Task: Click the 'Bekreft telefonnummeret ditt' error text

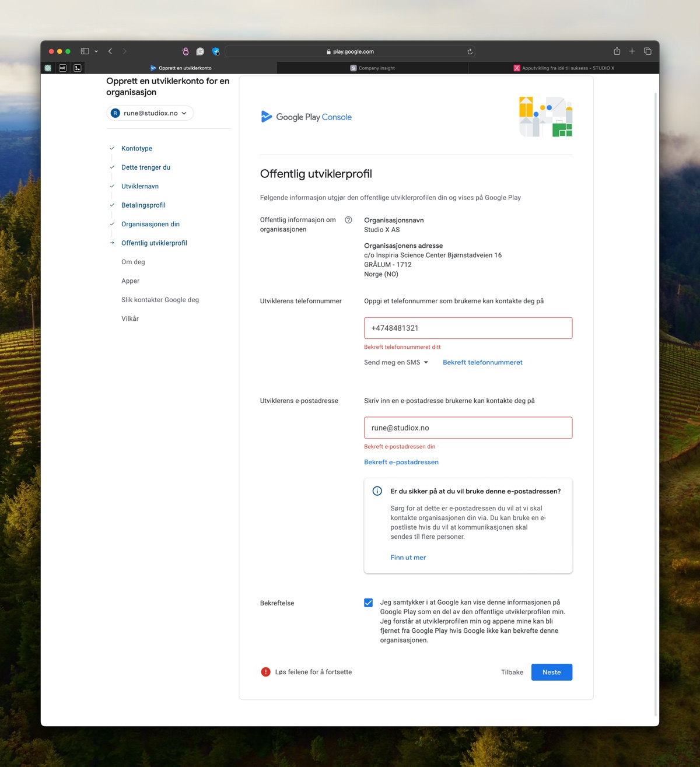Action: [402, 347]
